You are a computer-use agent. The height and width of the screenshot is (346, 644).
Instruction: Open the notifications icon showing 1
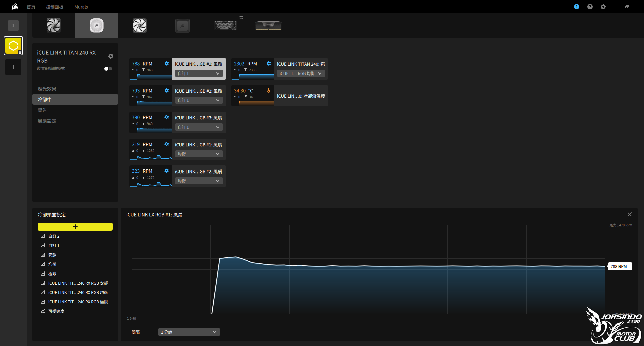tap(577, 7)
